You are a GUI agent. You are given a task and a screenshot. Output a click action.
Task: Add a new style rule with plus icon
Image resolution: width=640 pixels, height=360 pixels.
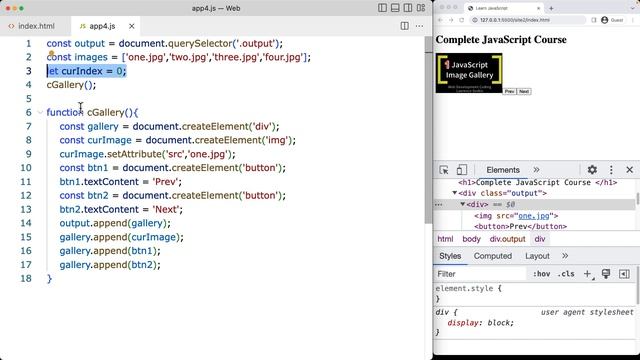click(x=588, y=274)
